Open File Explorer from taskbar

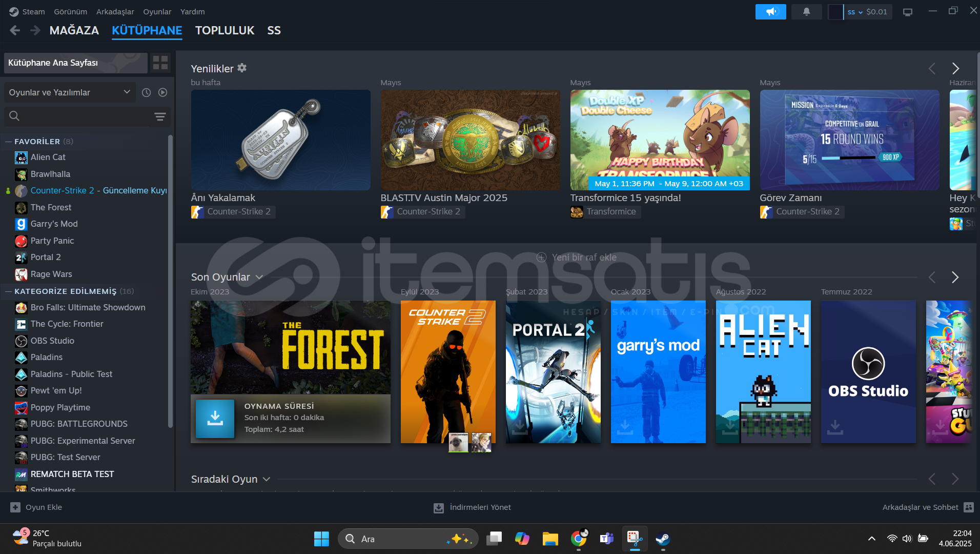(550, 539)
